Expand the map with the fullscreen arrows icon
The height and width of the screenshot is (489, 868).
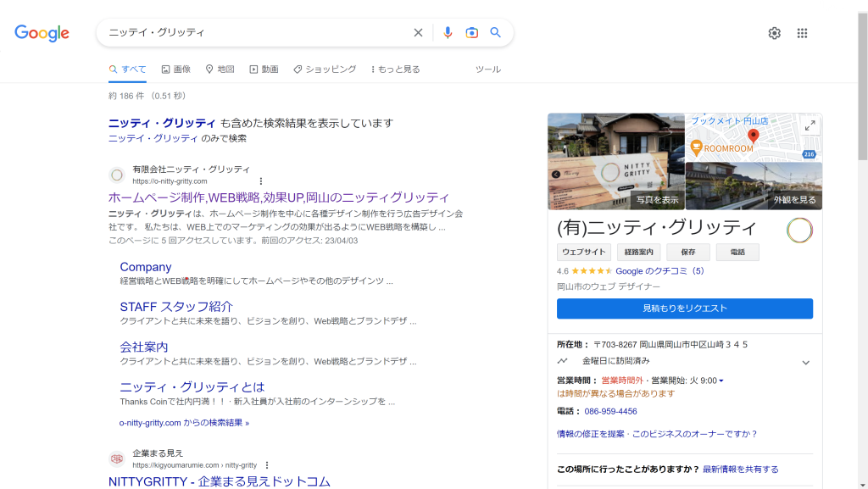click(x=810, y=125)
